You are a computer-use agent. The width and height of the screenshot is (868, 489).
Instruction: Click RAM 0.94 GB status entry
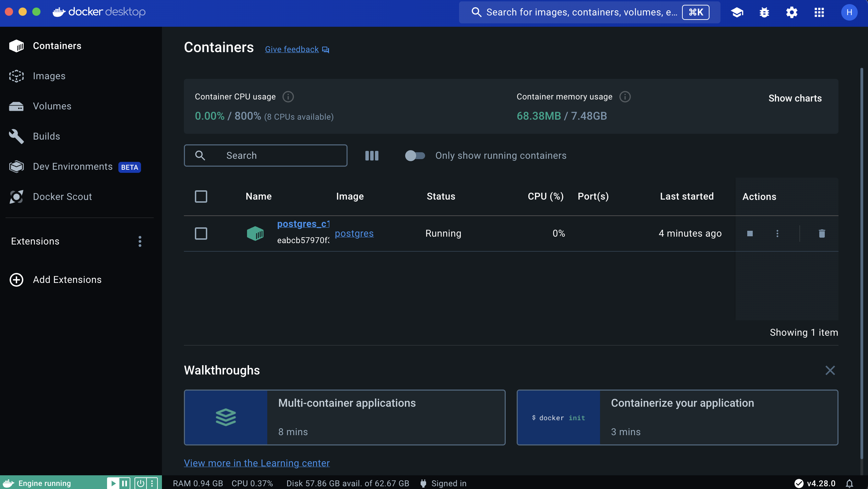point(198,484)
